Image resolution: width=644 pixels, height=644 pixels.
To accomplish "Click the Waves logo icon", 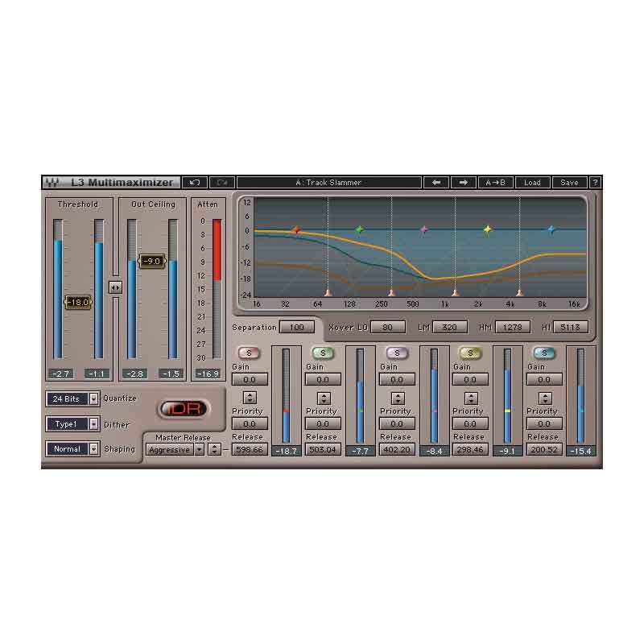I will coord(52,183).
